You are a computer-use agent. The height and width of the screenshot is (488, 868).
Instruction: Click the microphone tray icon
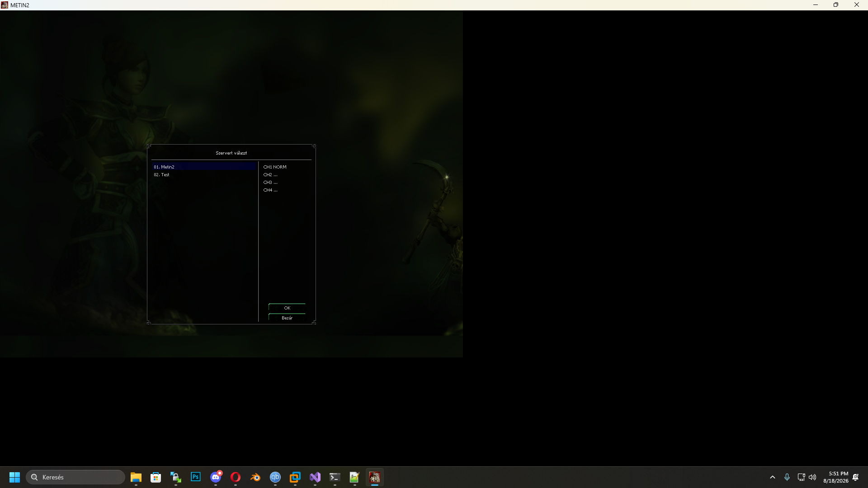coord(787,477)
